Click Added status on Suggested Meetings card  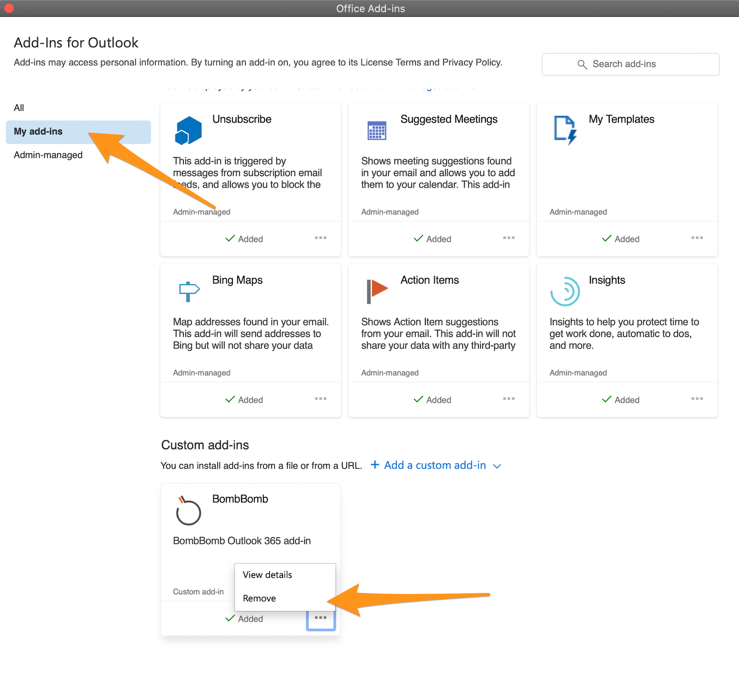pos(433,239)
